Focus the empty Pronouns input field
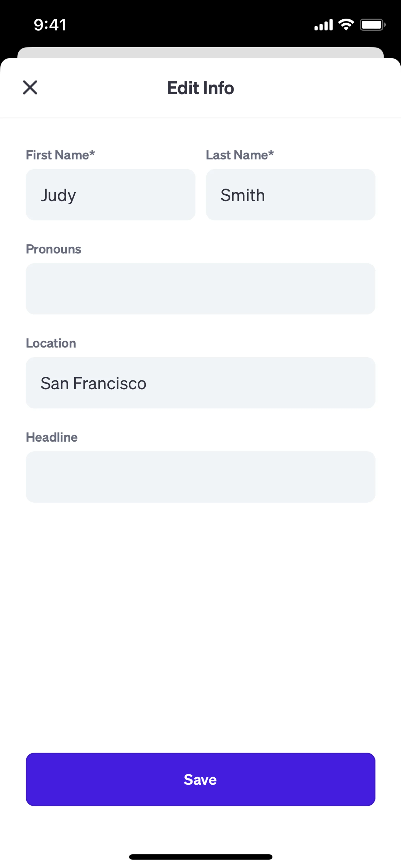 click(200, 289)
